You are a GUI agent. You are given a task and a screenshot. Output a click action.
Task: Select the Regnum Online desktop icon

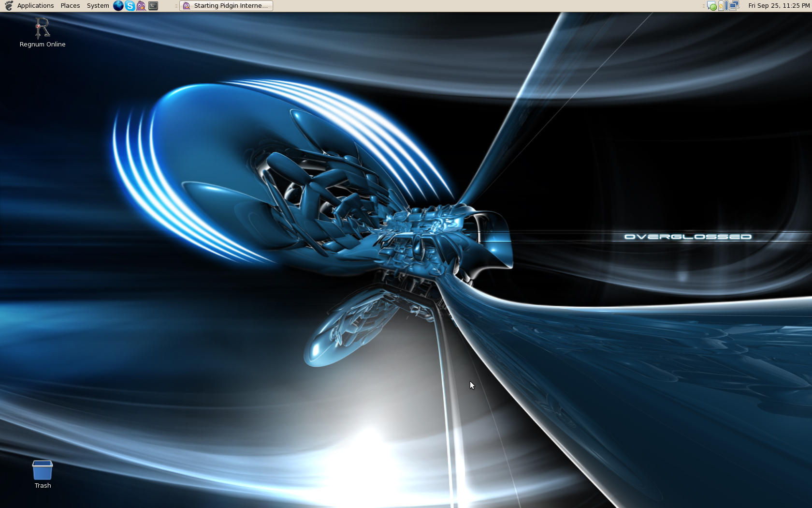pyautogui.click(x=43, y=32)
